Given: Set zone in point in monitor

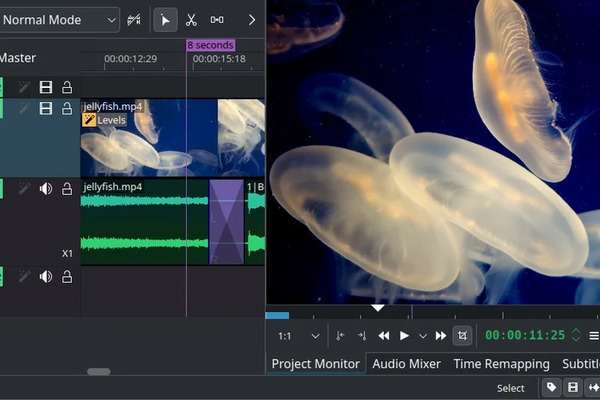Looking at the screenshot, I should point(341,336).
